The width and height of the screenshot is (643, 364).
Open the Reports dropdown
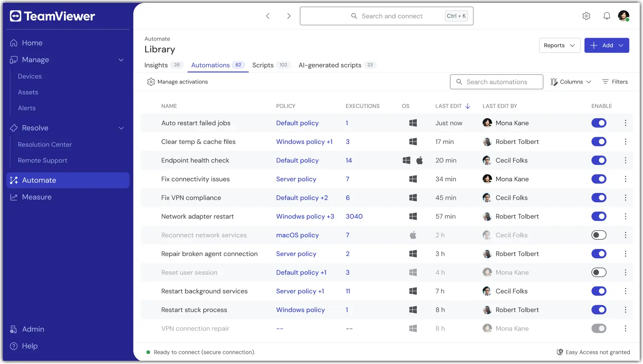tap(560, 45)
